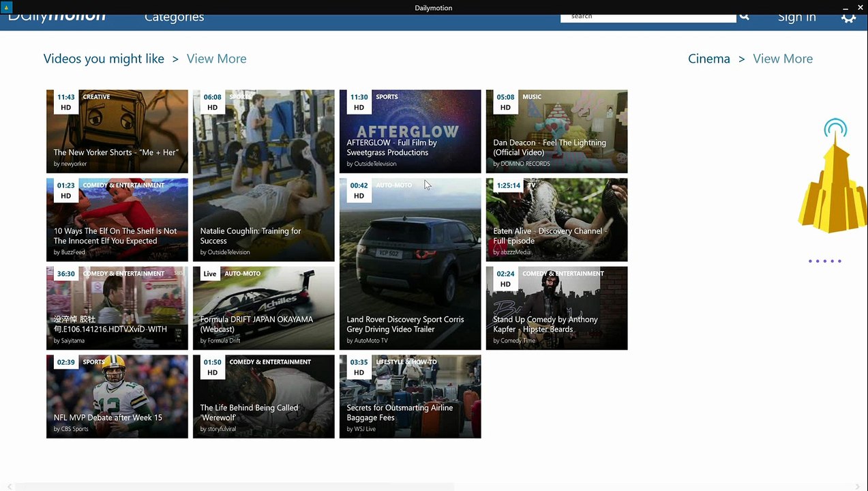Play AFTERGLOW Full Film video
This screenshot has height=491, width=868.
tap(410, 132)
